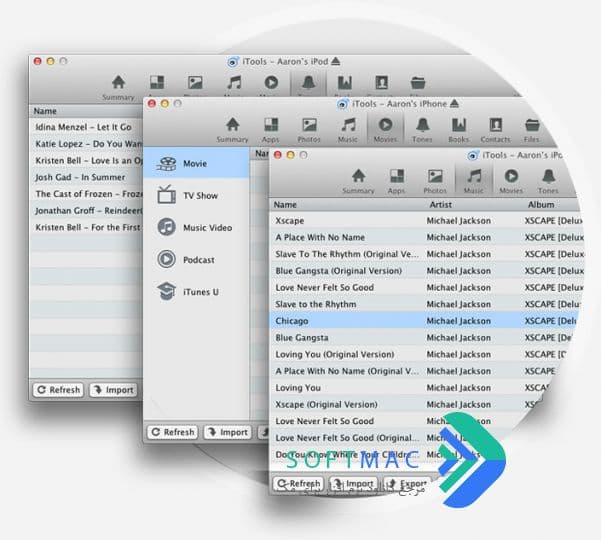Open the Files folder icon in iPod window
The width and height of the screenshot is (601, 540).
coord(418,83)
